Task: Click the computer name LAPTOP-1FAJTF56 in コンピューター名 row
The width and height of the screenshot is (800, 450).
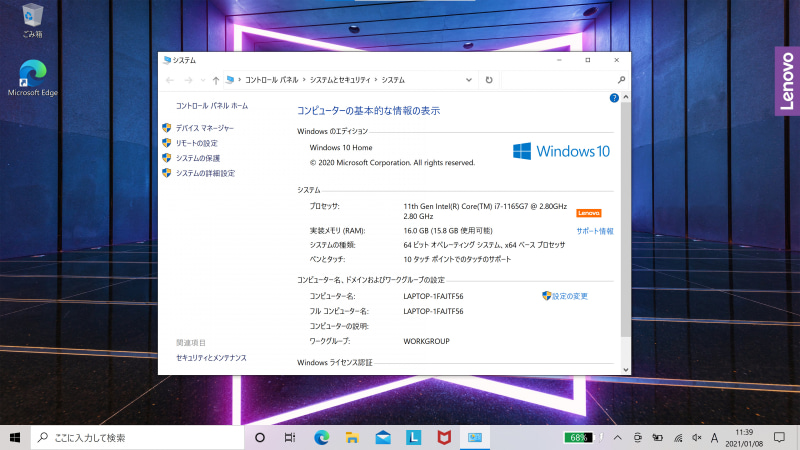Action: pyautogui.click(x=433, y=296)
